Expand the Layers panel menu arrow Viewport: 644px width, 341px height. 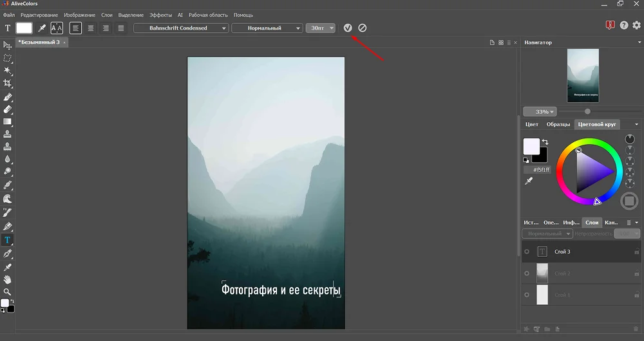click(x=637, y=223)
